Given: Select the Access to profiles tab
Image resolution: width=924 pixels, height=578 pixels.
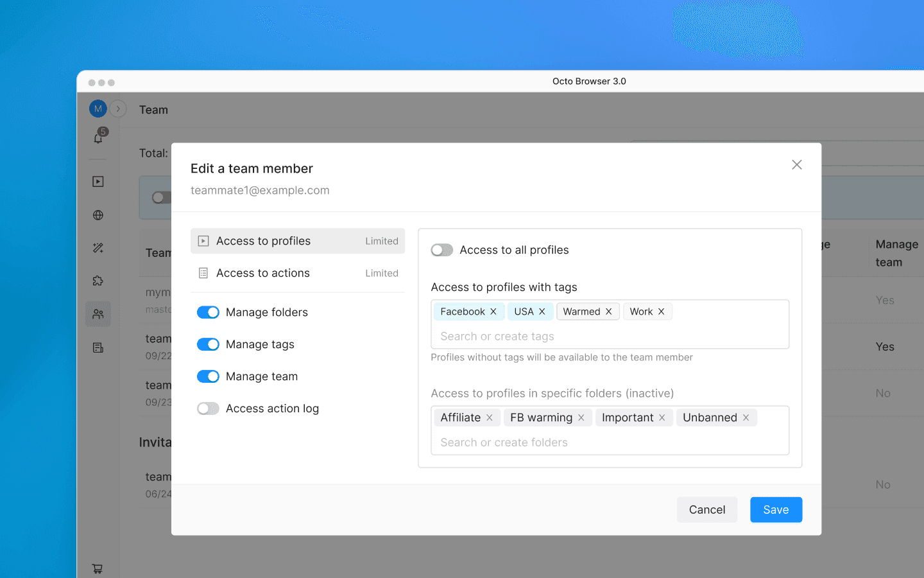Looking at the screenshot, I should click(x=298, y=241).
